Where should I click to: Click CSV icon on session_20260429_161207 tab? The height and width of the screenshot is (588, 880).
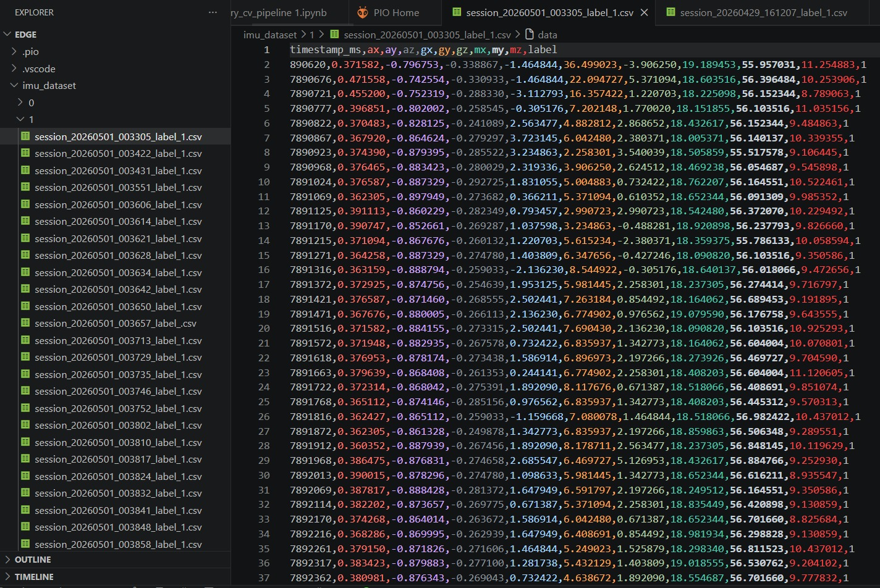(x=671, y=12)
